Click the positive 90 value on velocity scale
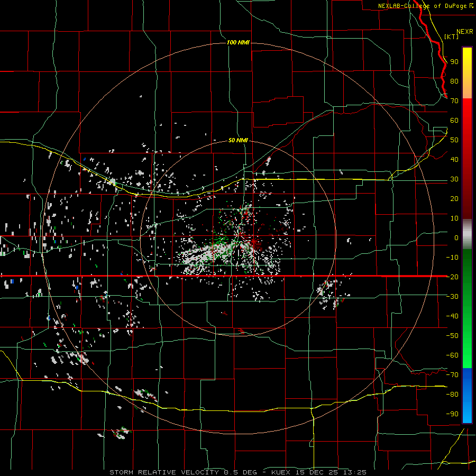The image size is (476, 476). 454,62
